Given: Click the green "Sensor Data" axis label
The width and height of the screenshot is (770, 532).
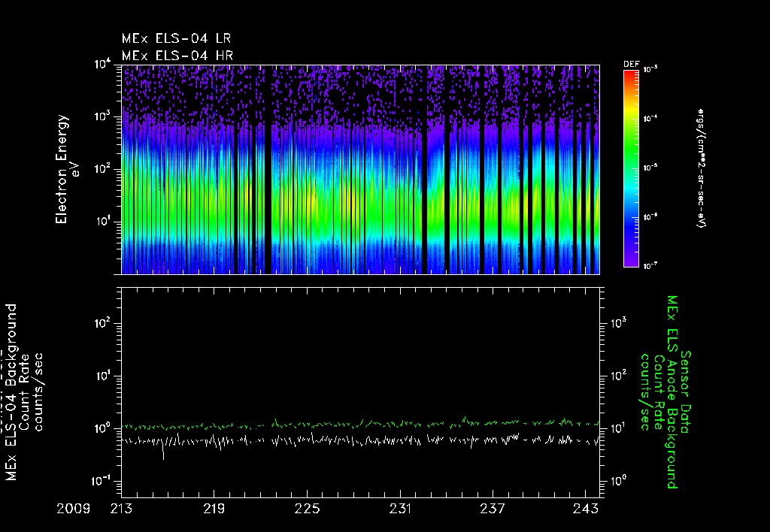Looking at the screenshot, I should click(x=686, y=392).
